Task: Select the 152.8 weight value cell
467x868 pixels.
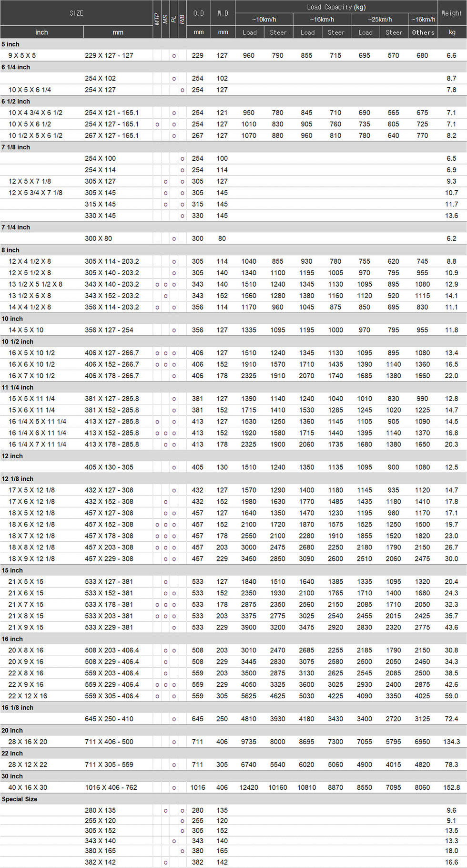Action: (x=451, y=787)
